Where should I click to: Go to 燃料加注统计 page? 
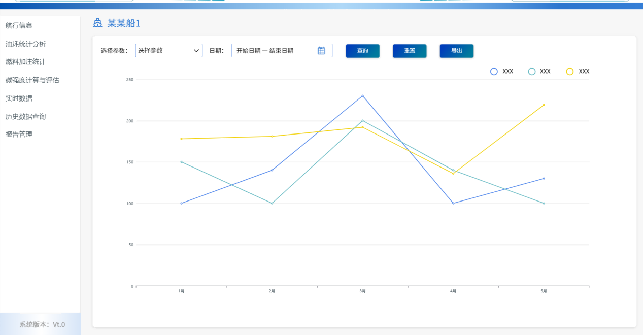click(x=26, y=62)
